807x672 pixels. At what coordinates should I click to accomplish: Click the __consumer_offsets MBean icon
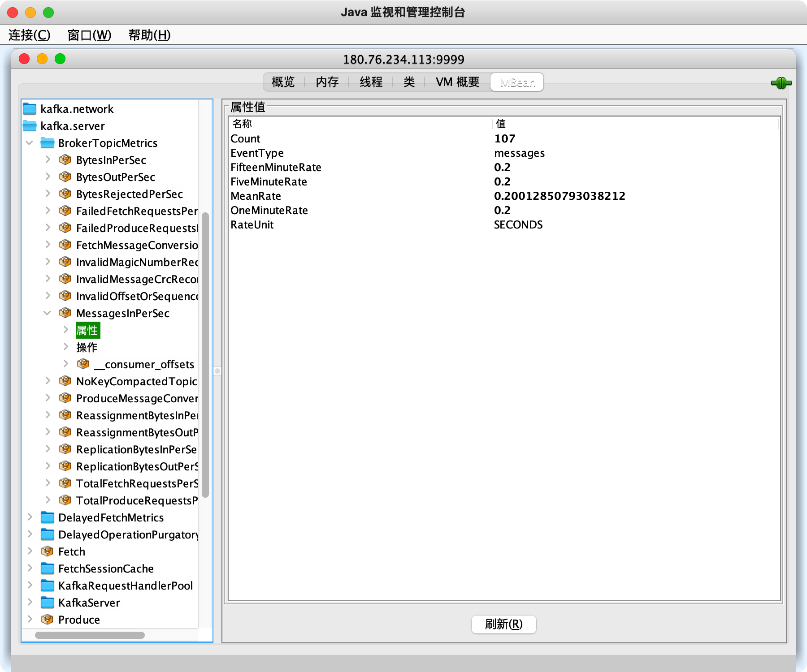pyautogui.click(x=83, y=364)
